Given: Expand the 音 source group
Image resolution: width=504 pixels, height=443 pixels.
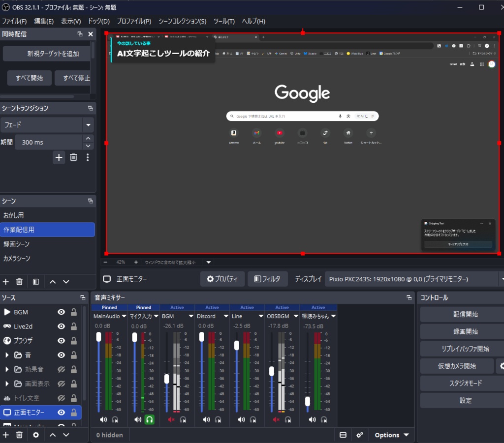Looking at the screenshot, I should (x=7, y=355).
